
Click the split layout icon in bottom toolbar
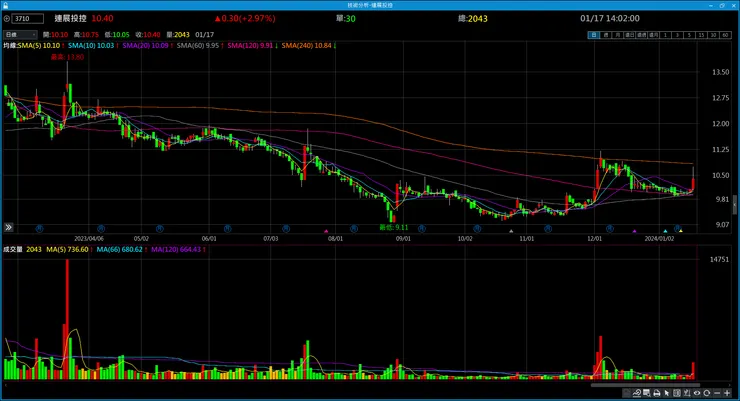click(677, 393)
